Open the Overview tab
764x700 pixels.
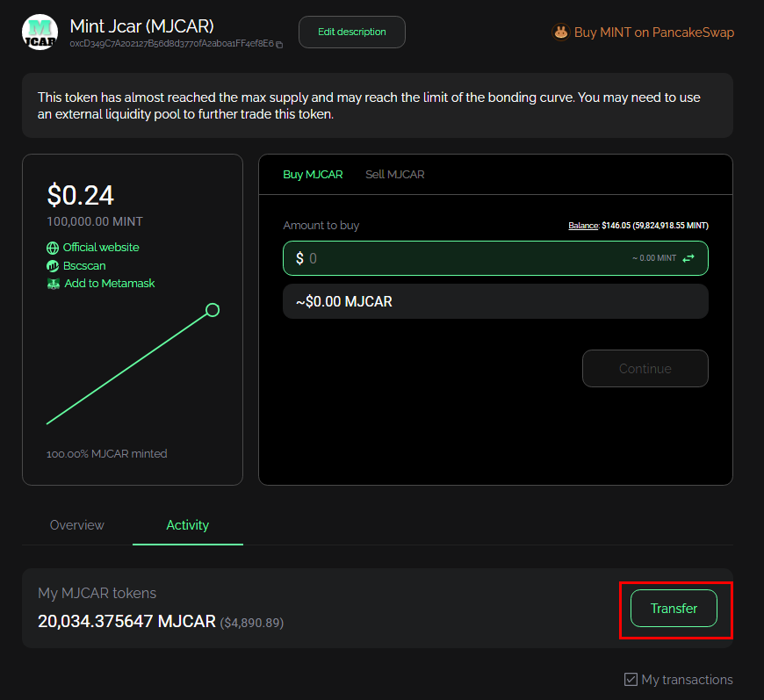(x=77, y=525)
